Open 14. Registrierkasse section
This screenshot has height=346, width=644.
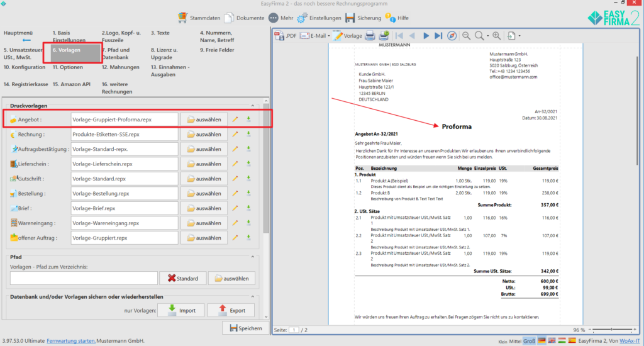click(25, 84)
